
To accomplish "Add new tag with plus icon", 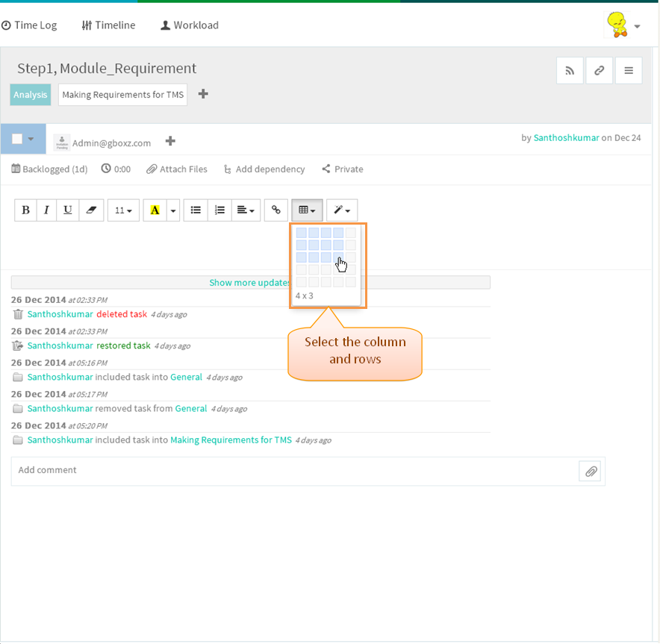I will tap(203, 94).
